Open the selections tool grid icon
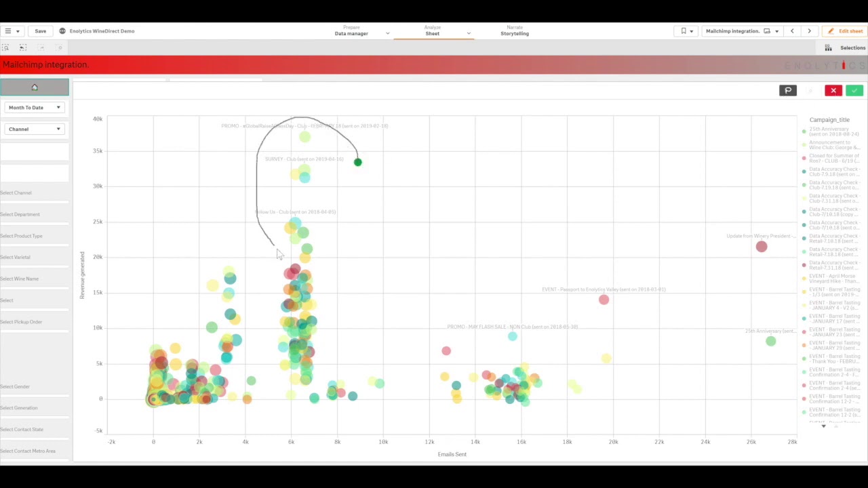This screenshot has height=488, width=868. click(x=828, y=47)
